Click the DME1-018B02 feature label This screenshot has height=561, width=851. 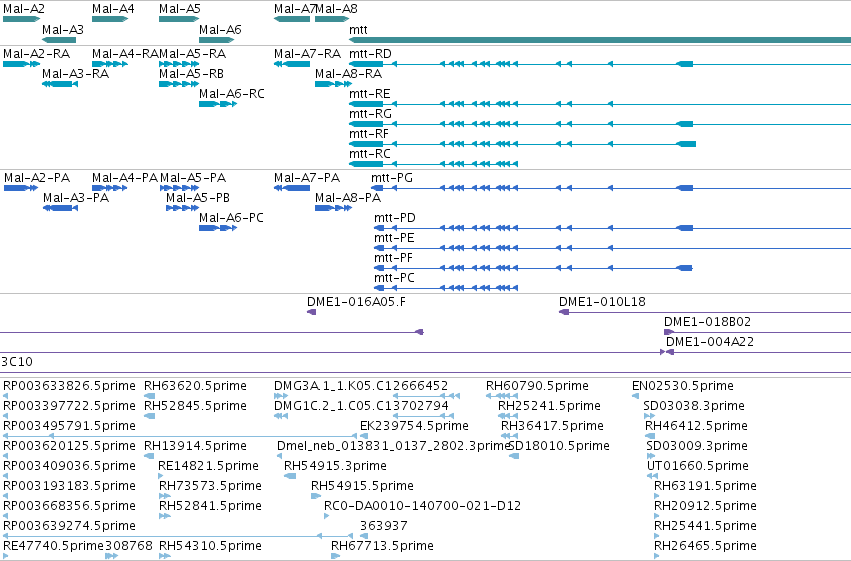(707, 322)
